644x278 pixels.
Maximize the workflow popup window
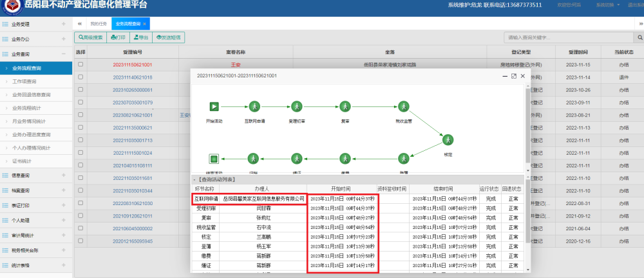pyautogui.click(x=513, y=76)
